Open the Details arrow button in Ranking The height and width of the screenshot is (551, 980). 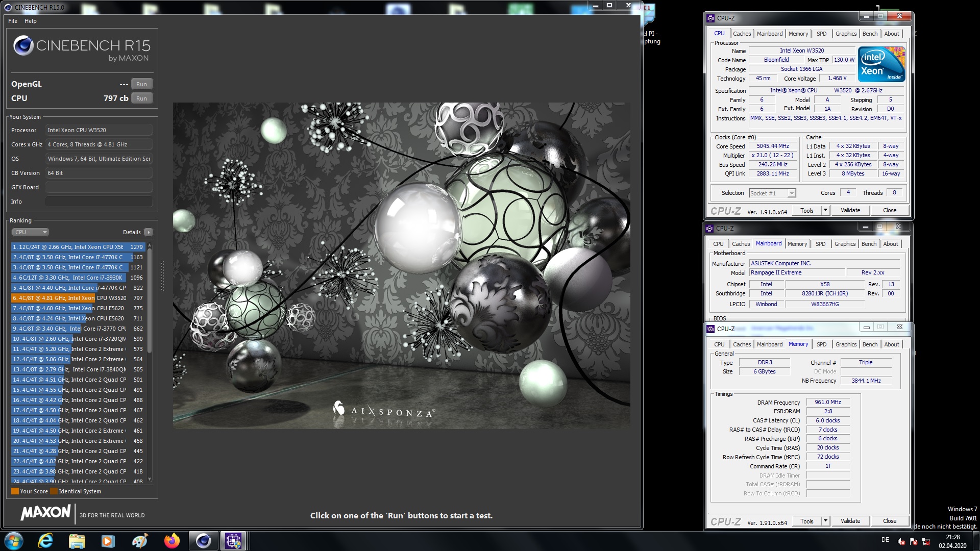pos(149,232)
